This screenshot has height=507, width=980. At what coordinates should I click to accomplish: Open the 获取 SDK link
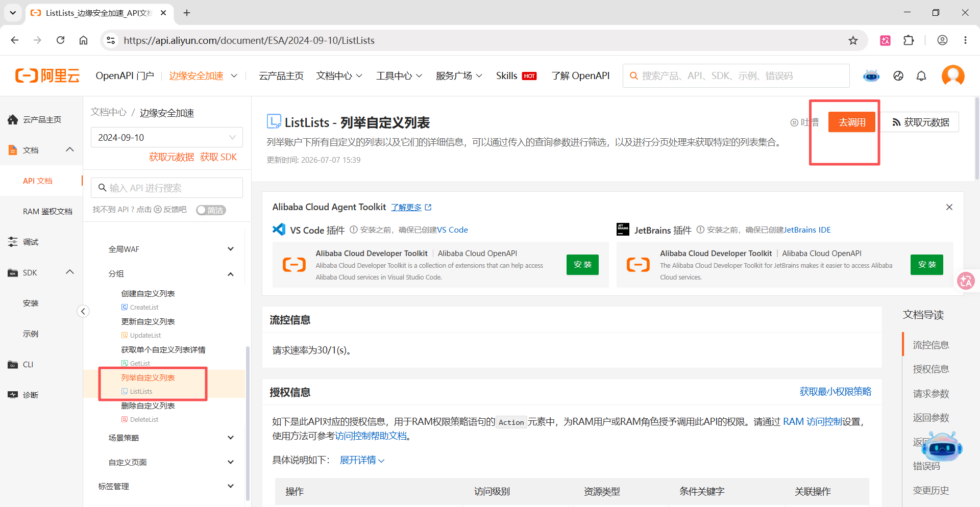pos(218,157)
